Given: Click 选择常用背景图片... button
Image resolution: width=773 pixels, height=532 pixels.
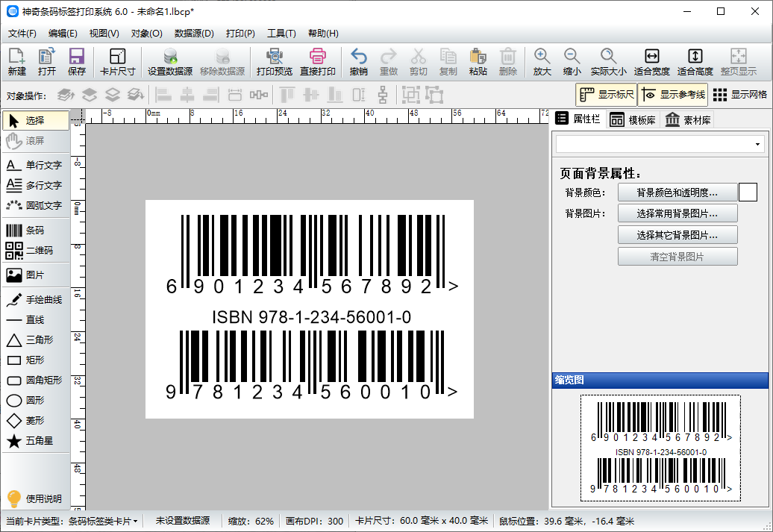Looking at the screenshot, I should (x=677, y=214).
